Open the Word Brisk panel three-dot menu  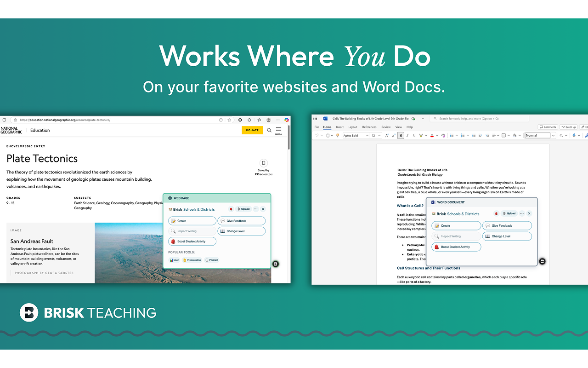(x=522, y=213)
